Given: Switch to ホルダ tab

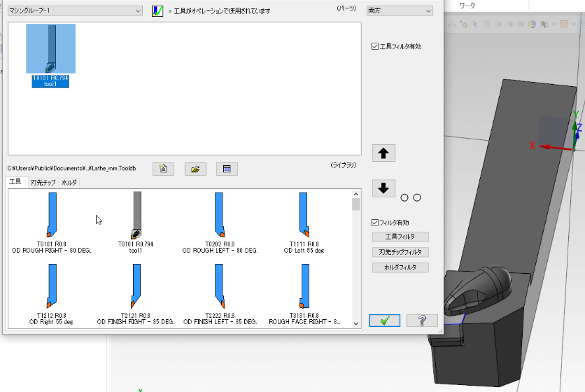Looking at the screenshot, I should click(x=69, y=183).
